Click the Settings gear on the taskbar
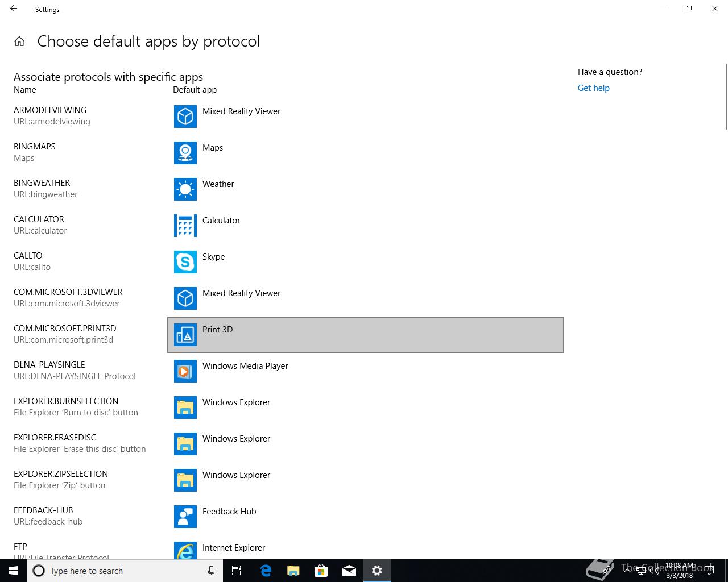This screenshot has width=728, height=582. pyautogui.click(x=377, y=571)
